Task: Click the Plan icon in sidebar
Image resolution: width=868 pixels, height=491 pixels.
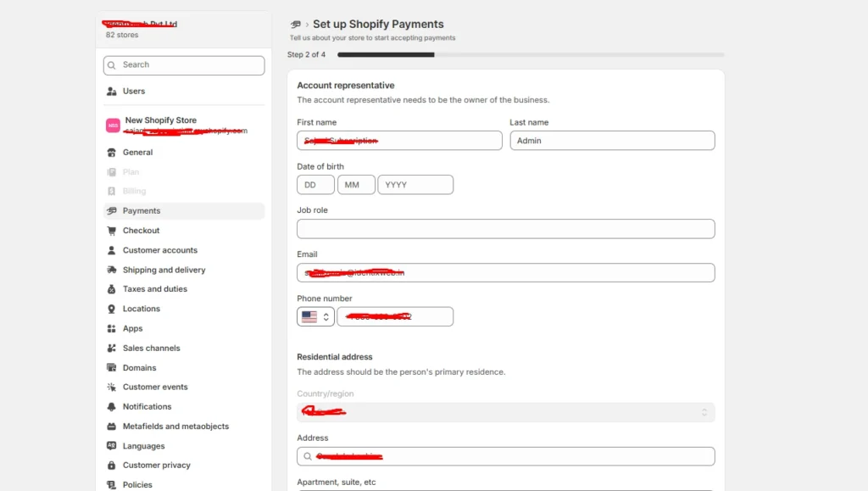Action: (111, 172)
